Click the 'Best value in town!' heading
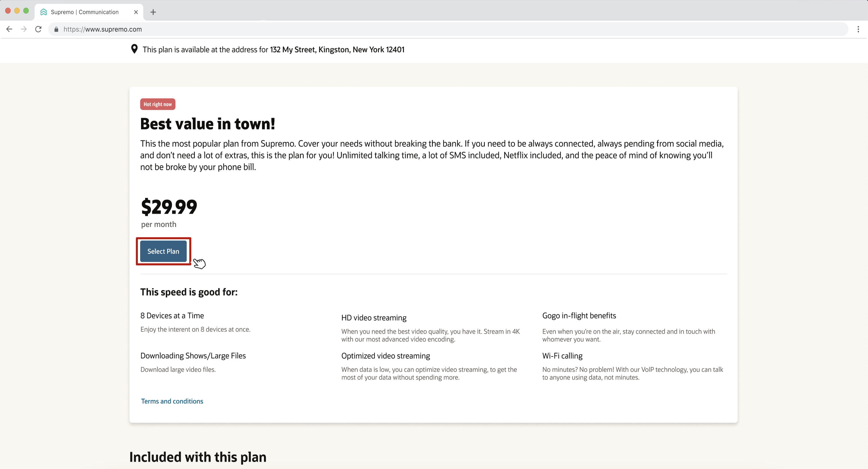 [x=207, y=124]
